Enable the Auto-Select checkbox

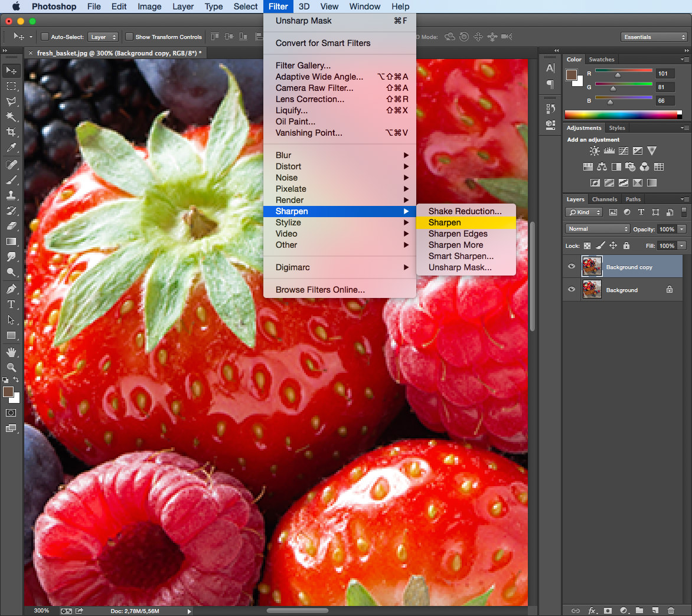point(44,37)
